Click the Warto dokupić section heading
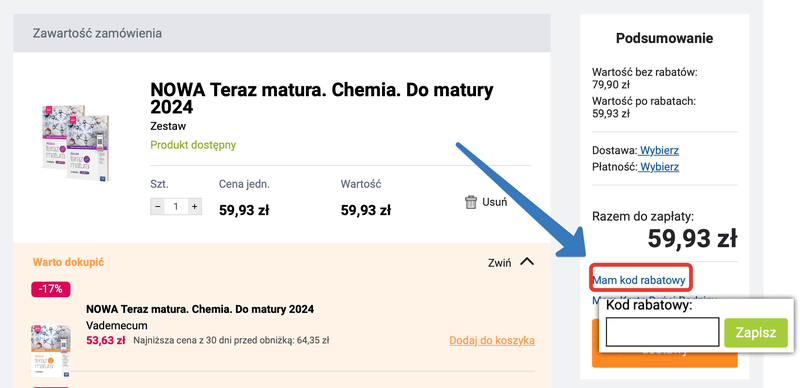The image size is (800, 388). click(68, 262)
